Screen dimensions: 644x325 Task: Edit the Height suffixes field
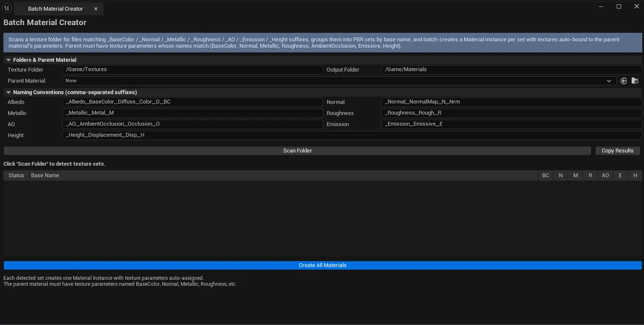(x=352, y=135)
